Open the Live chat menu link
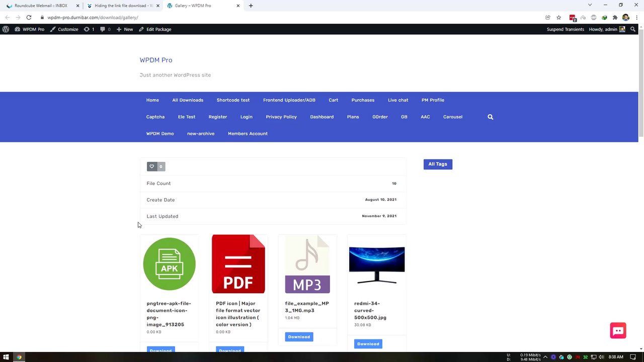This screenshot has width=644, height=362. point(398,100)
